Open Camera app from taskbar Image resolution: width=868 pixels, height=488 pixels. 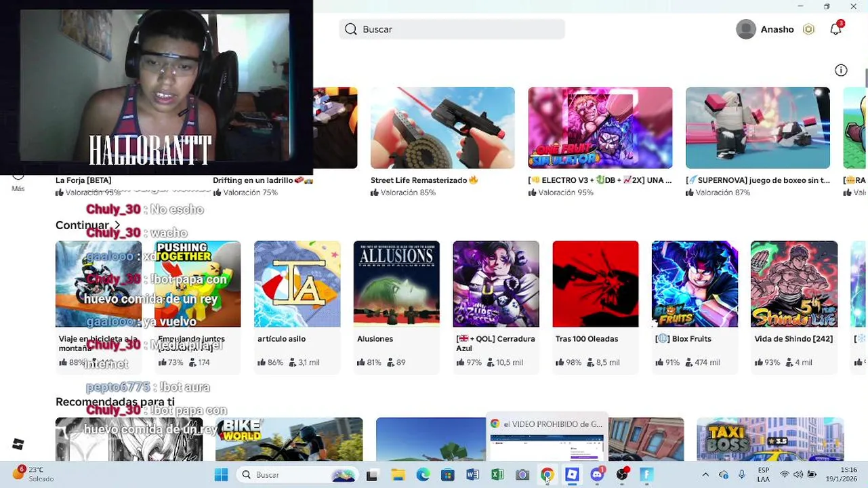click(522, 475)
